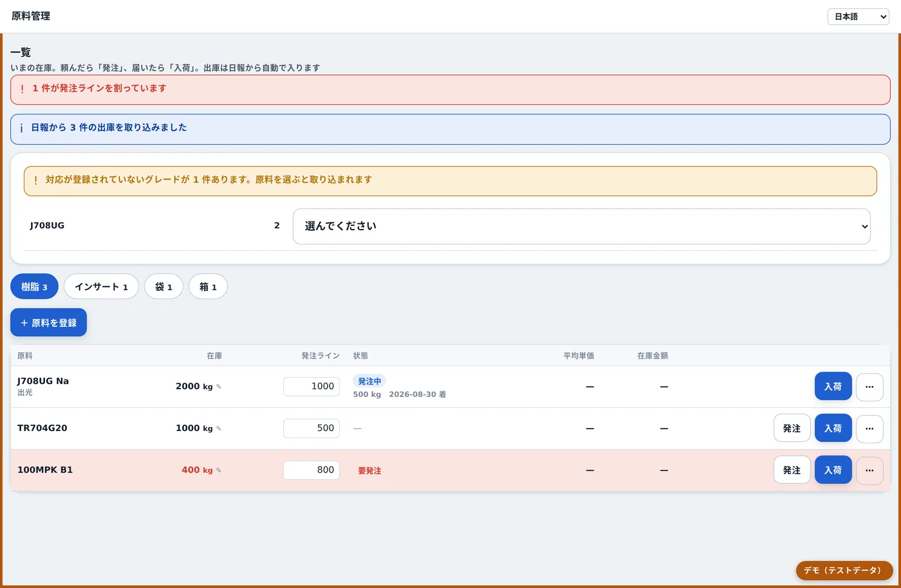Screen dimensions: 901x588
Task: Click the 2026-08-30 着 arrival date
Action: point(417,394)
